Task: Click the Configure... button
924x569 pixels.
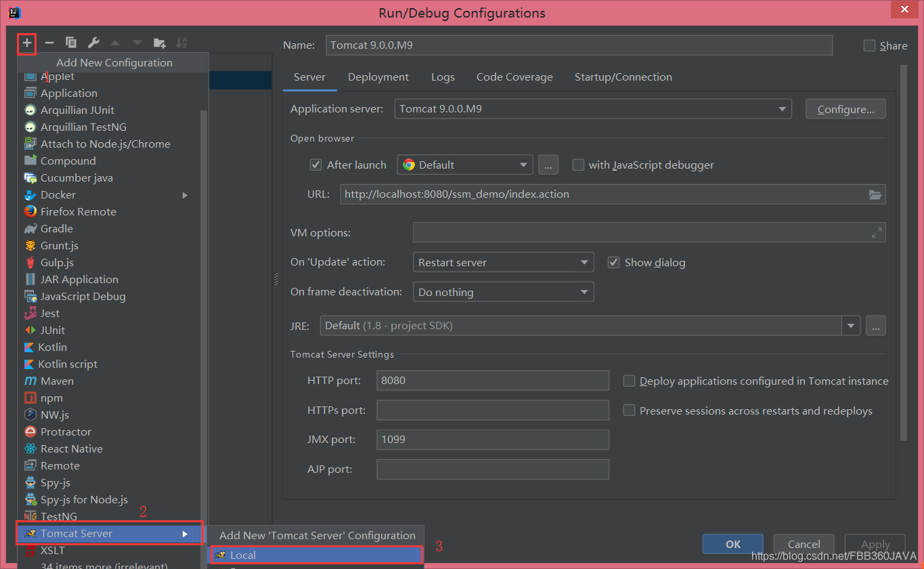Action: click(845, 109)
